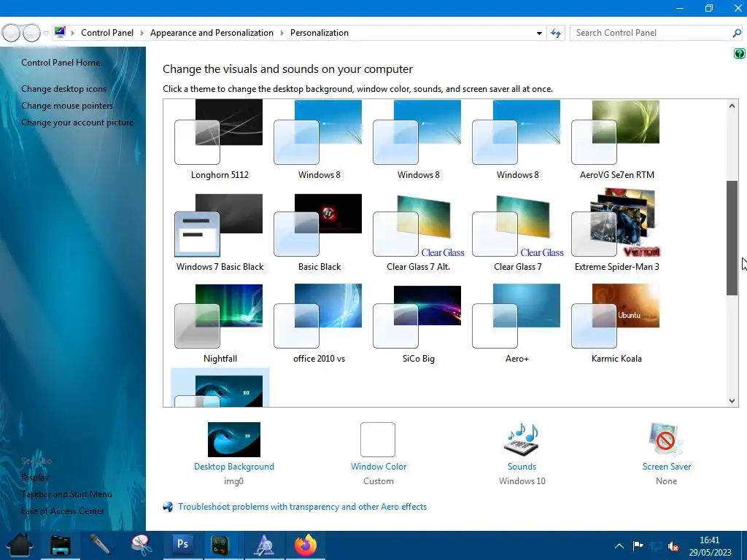Screen dimensions: 747x560
Task: Open the Sounds settings icon
Action: pos(522,440)
